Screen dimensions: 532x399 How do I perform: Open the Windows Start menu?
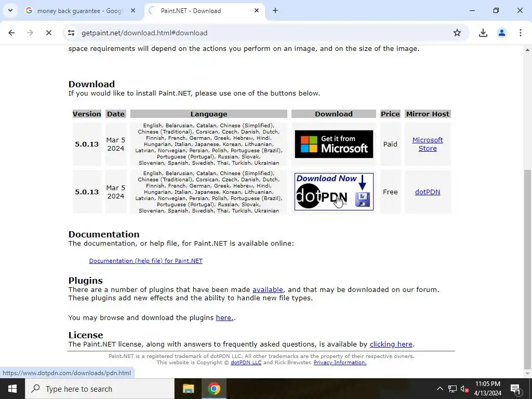click(x=12, y=389)
